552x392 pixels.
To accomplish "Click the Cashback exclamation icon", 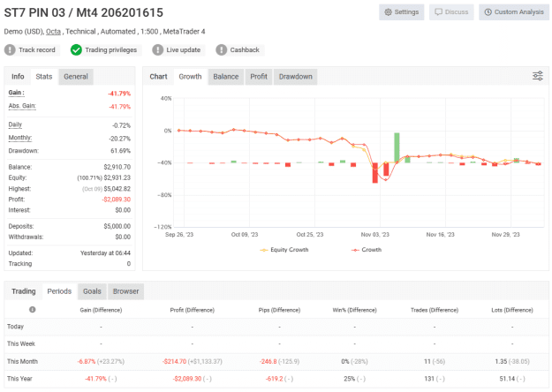I will 221,50.
